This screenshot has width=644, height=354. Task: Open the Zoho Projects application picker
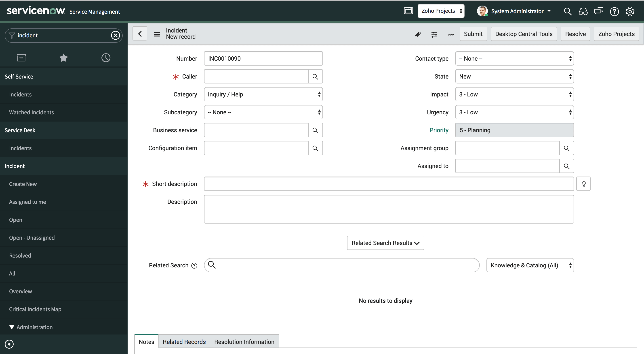(441, 11)
